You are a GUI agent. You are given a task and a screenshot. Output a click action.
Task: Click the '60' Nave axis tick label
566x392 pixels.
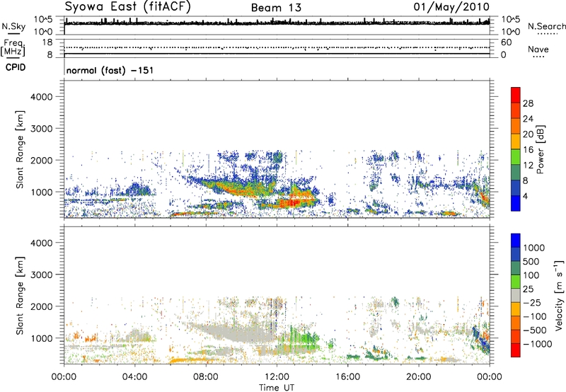coord(506,42)
